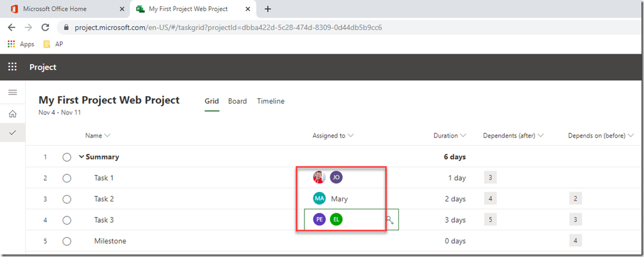The height and width of the screenshot is (257, 644).
Task: Switch to the Timeline view tab
Action: [x=271, y=101]
